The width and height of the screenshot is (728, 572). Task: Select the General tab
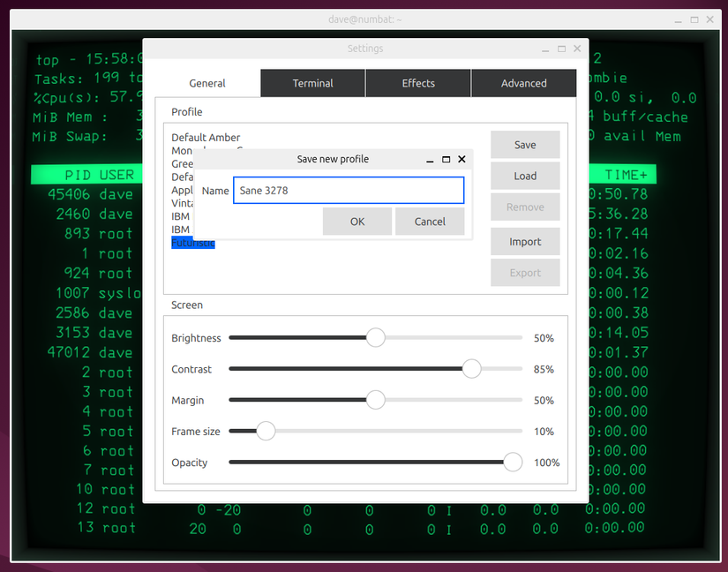tap(207, 83)
